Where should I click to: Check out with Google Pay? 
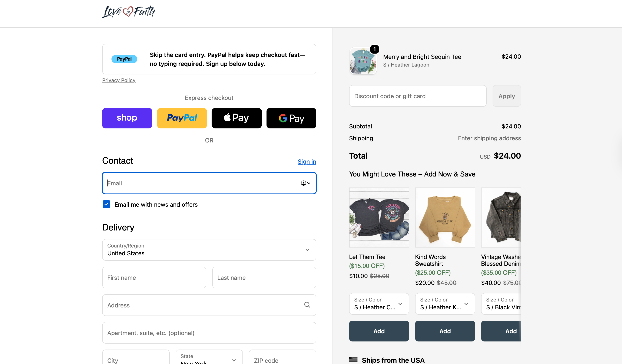click(291, 118)
